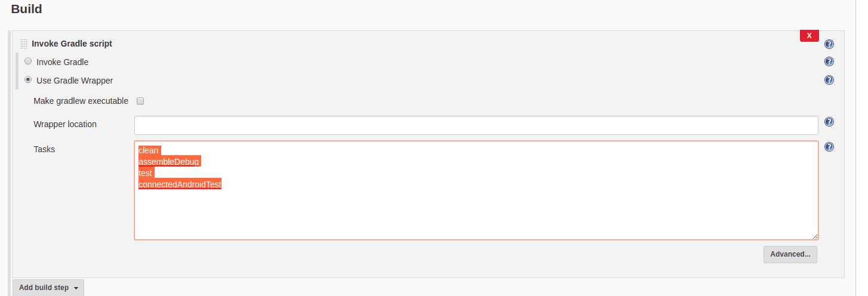Click the build step drag handle
The height and width of the screenshot is (296, 868).
coord(23,44)
